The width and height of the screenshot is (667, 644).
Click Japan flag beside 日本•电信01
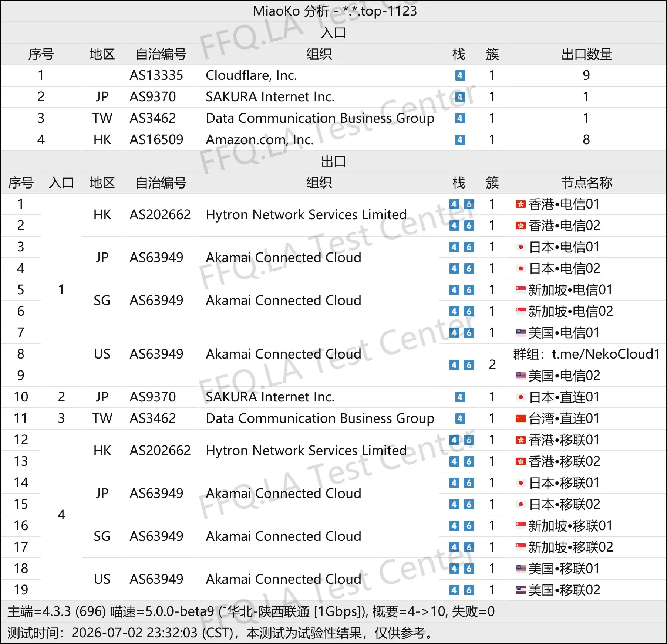pos(521,247)
